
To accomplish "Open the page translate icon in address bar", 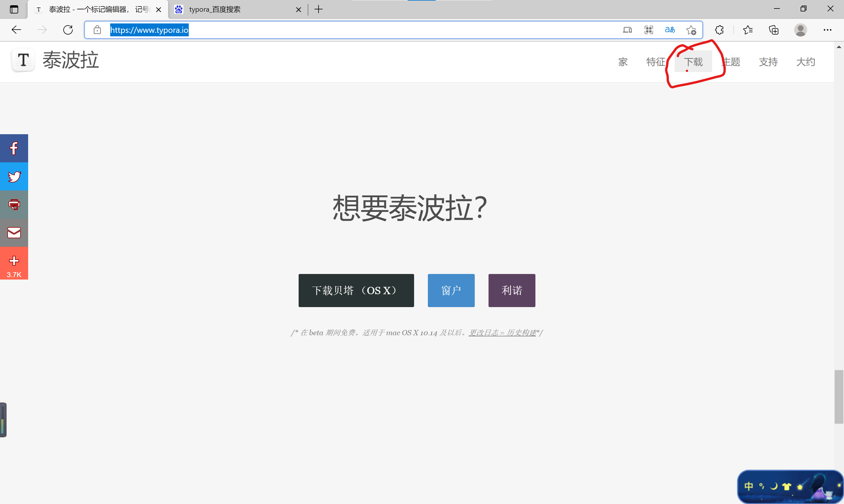I will point(669,30).
